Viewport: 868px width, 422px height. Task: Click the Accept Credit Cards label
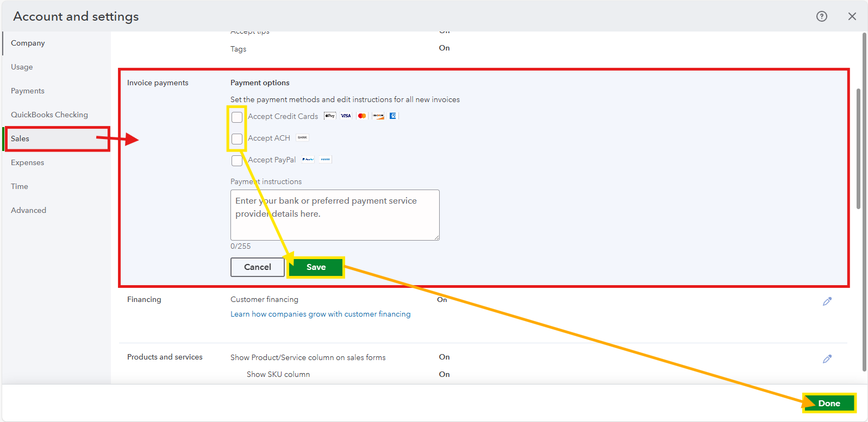pos(283,116)
